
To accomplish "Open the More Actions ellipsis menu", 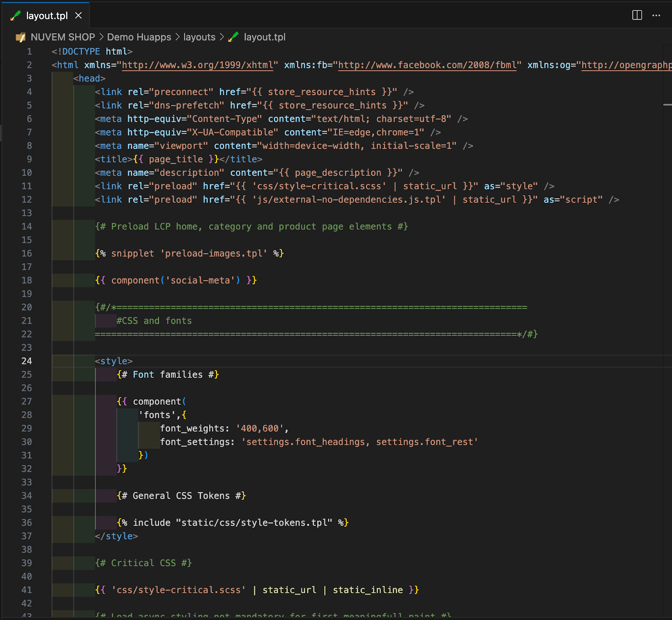I will (x=656, y=16).
